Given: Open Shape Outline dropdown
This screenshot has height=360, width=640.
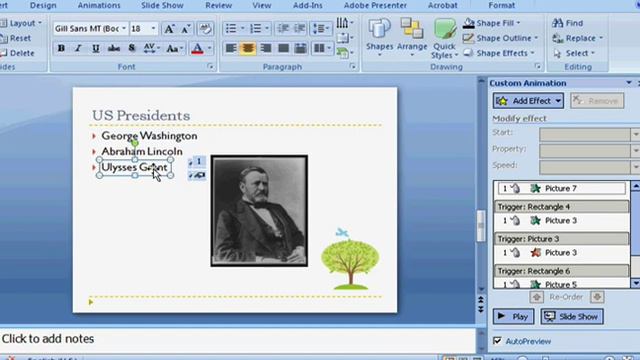Looking at the screenshot, I should click(x=501, y=38).
